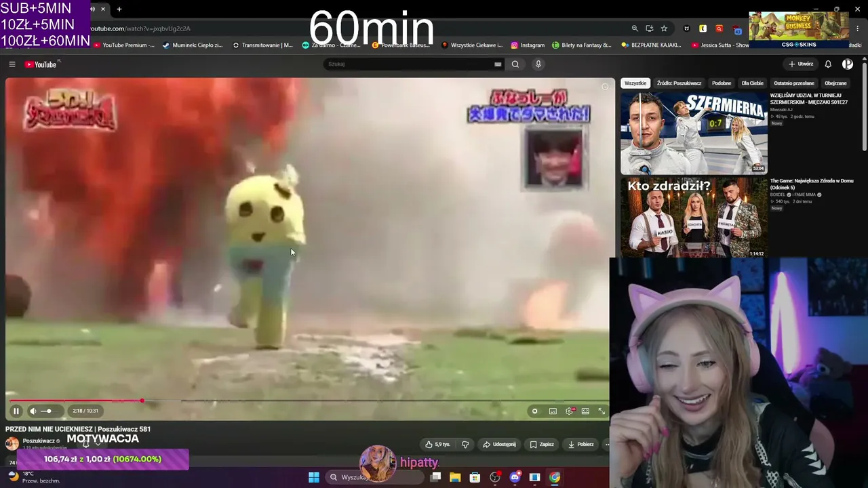The height and width of the screenshot is (488, 868).
Task: Open the Poszukiwacz channel name link
Action: (x=39, y=441)
